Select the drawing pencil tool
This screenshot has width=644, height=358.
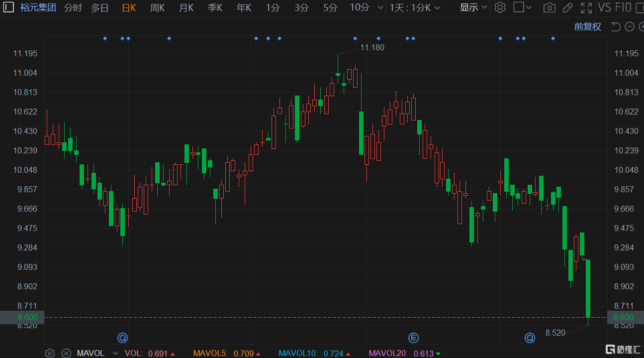[x=567, y=7]
